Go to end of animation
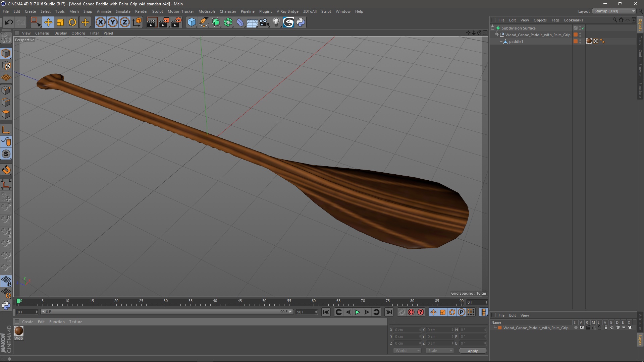Image resolution: width=644 pixels, height=362 pixels. click(x=389, y=312)
